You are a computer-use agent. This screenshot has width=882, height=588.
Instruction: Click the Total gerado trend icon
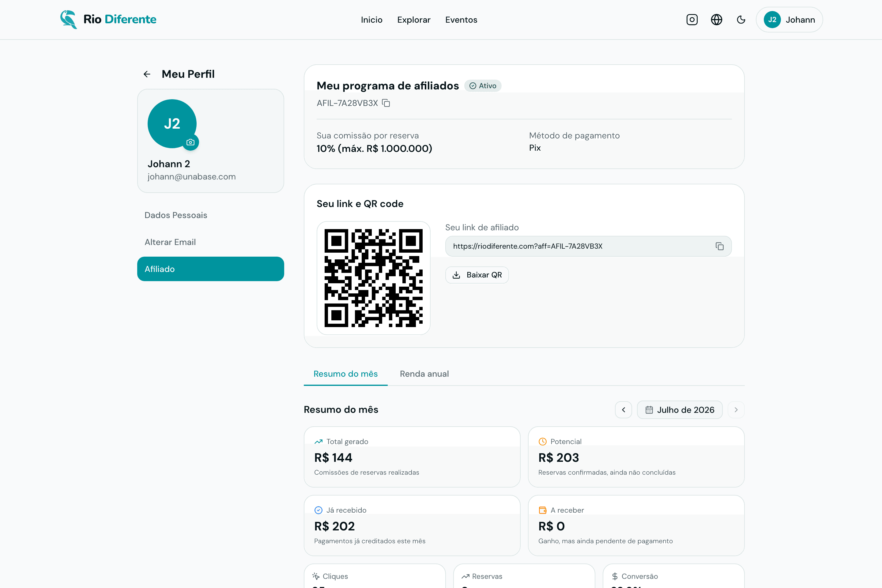[318, 441]
